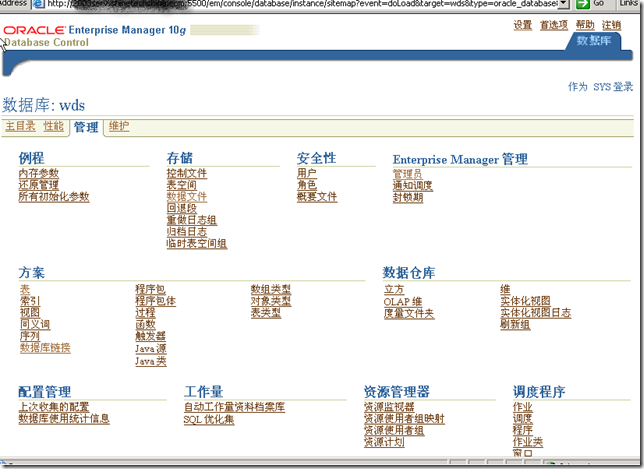The image size is (644, 469).
Task: Open 用户 under 安全性
Action: 307,173
